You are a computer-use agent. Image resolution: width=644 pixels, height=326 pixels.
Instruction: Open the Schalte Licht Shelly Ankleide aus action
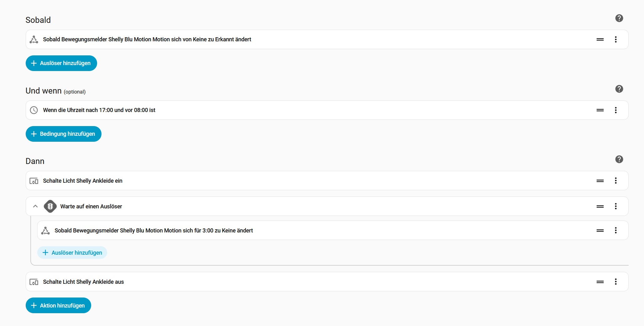(x=83, y=282)
